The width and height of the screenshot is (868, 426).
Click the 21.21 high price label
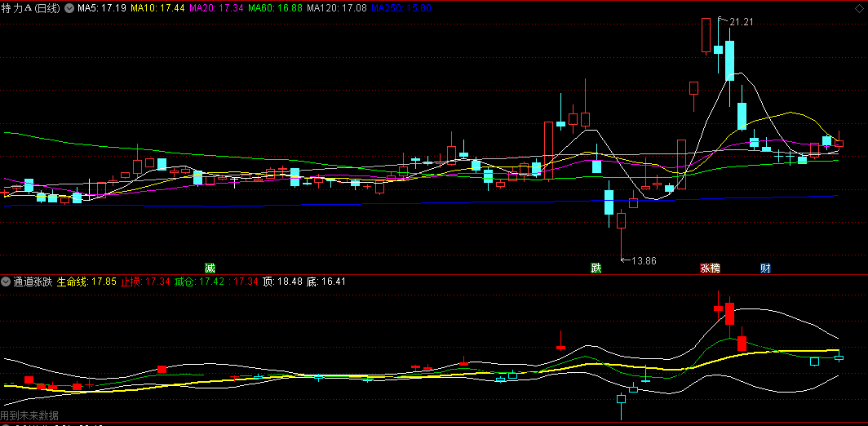(x=742, y=21)
